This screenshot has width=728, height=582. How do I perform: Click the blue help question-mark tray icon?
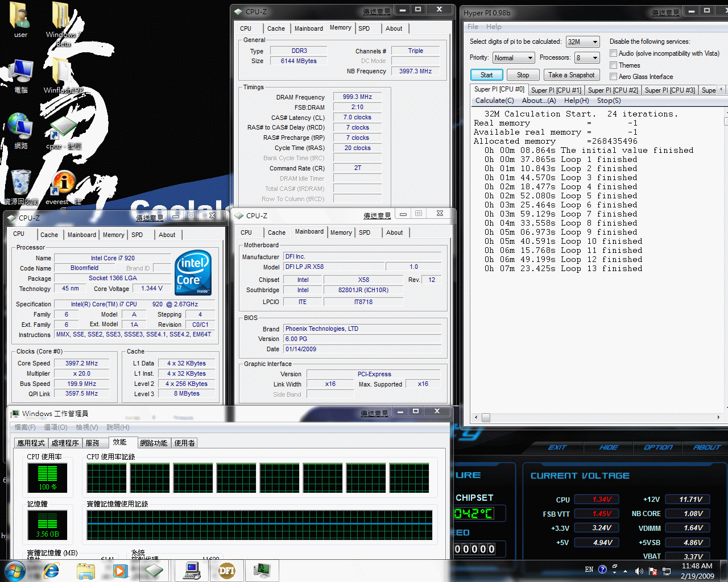(602, 569)
